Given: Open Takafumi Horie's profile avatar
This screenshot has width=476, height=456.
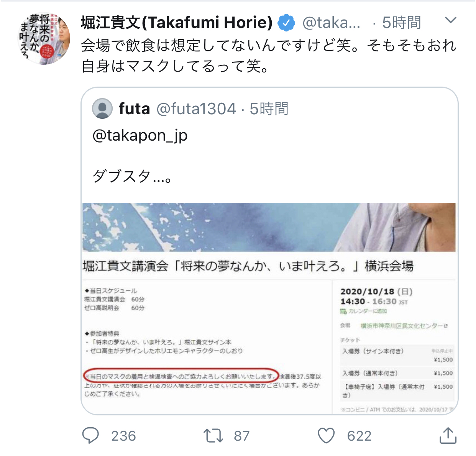Looking at the screenshot, I should (x=44, y=39).
